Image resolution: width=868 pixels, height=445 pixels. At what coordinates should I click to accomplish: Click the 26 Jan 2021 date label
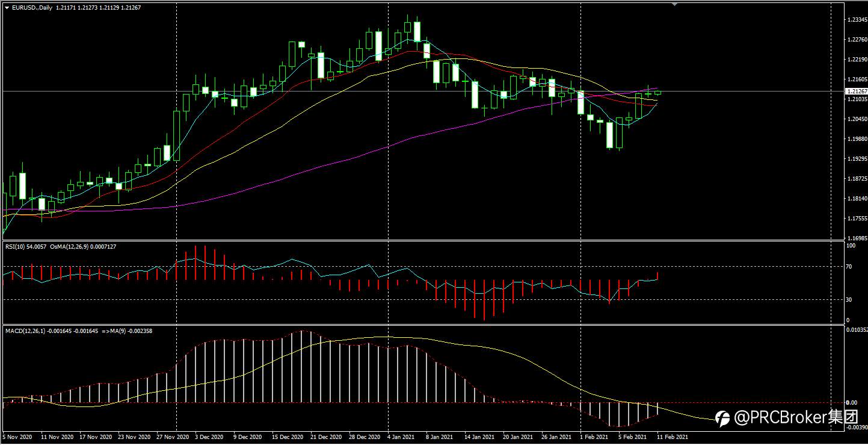[x=556, y=437]
